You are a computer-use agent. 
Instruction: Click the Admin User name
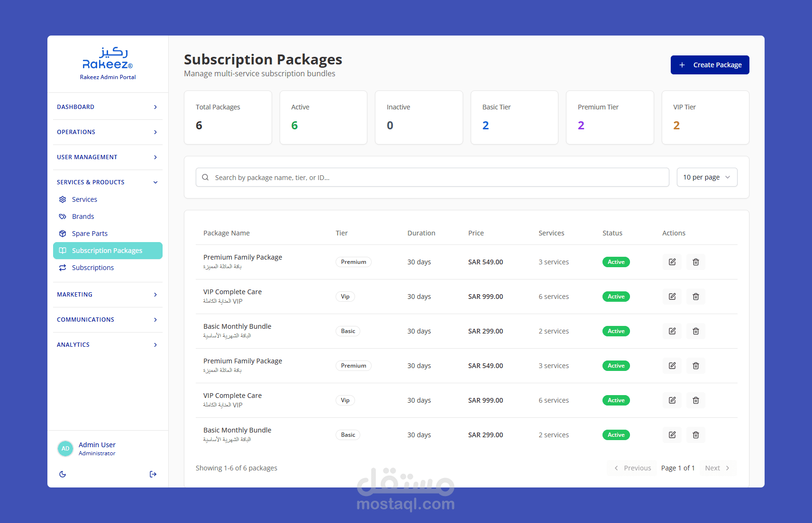pos(97,445)
